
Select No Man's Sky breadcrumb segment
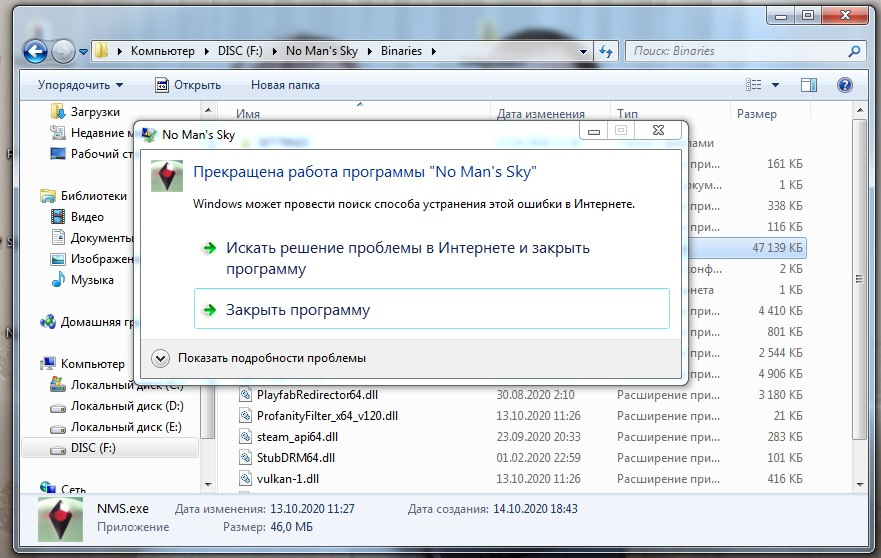pos(321,51)
